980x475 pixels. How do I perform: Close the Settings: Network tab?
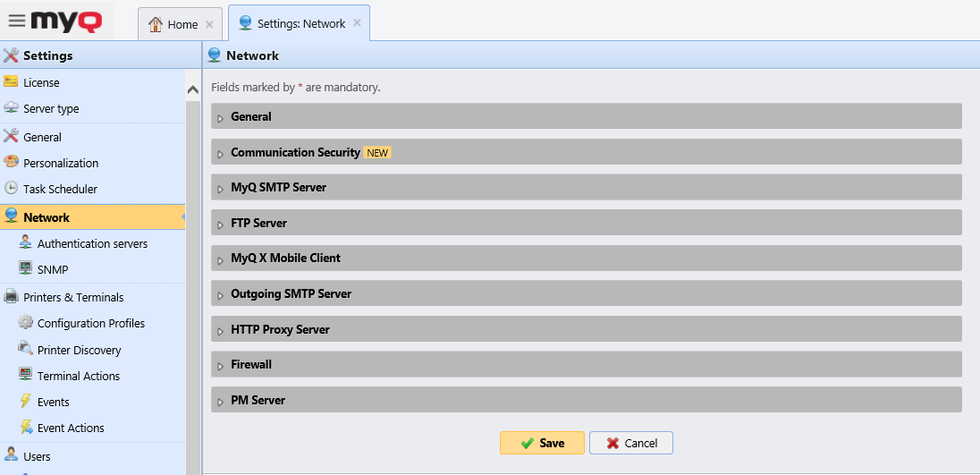click(357, 23)
